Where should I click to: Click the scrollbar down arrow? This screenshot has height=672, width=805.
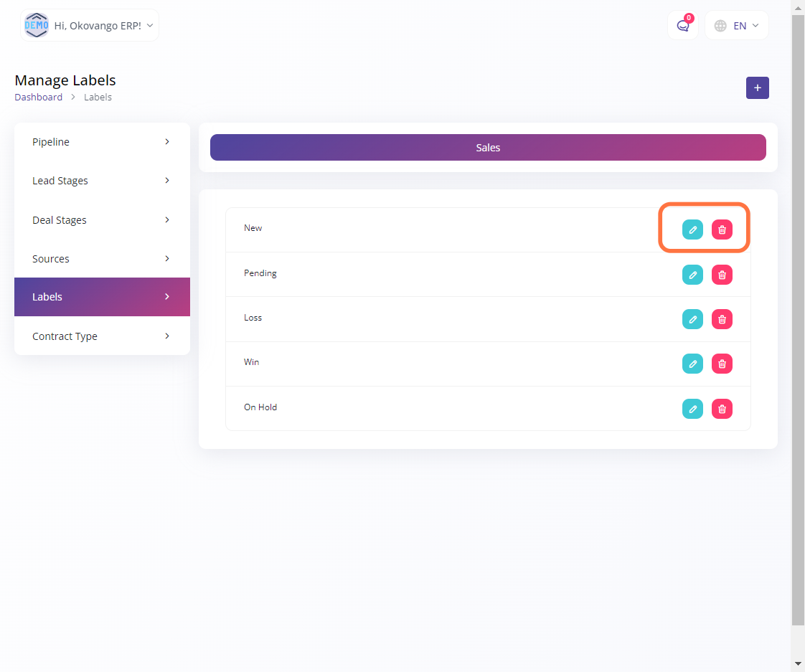pos(798,664)
